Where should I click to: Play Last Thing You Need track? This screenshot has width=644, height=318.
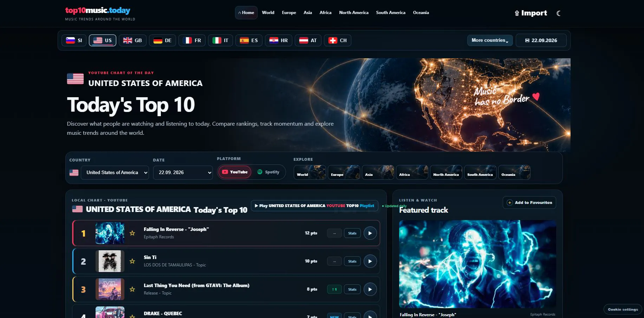click(x=370, y=289)
